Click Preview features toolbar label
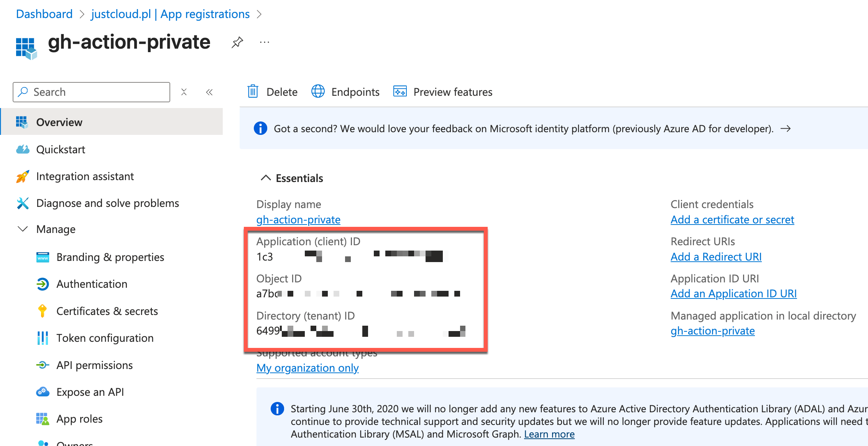This screenshot has height=446, width=868. pyautogui.click(x=453, y=92)
